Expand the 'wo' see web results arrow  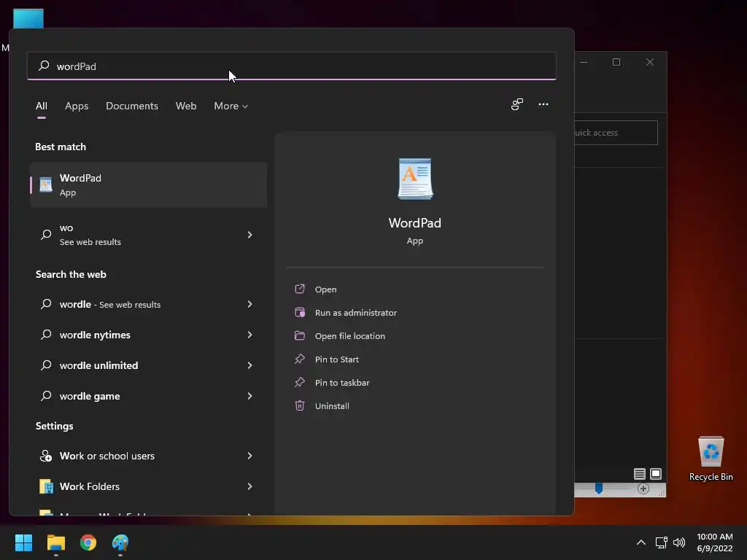(x=249, y=235)
